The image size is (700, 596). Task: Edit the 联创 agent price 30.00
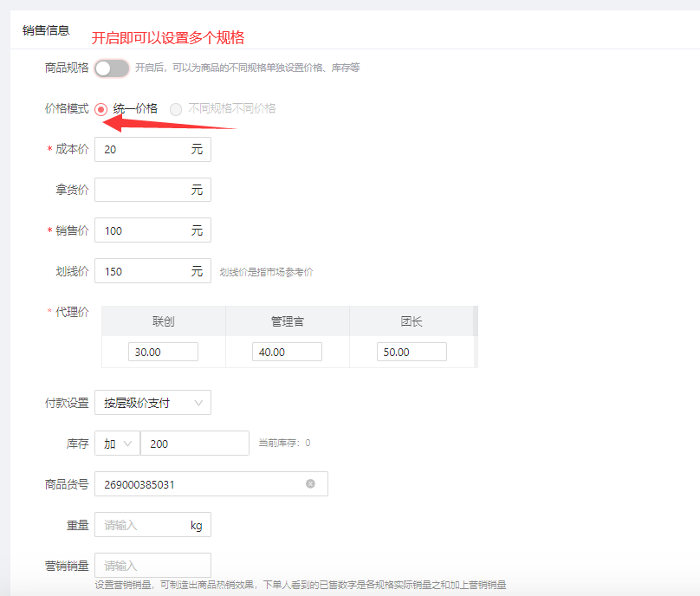coord(163,352)
